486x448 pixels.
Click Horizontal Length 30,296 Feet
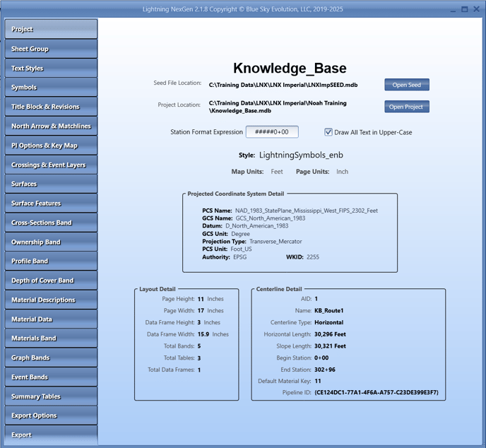coord(330,334)
